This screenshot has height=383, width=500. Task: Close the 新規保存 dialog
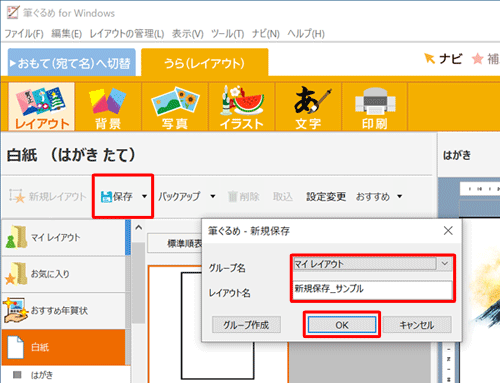point(448,230)
